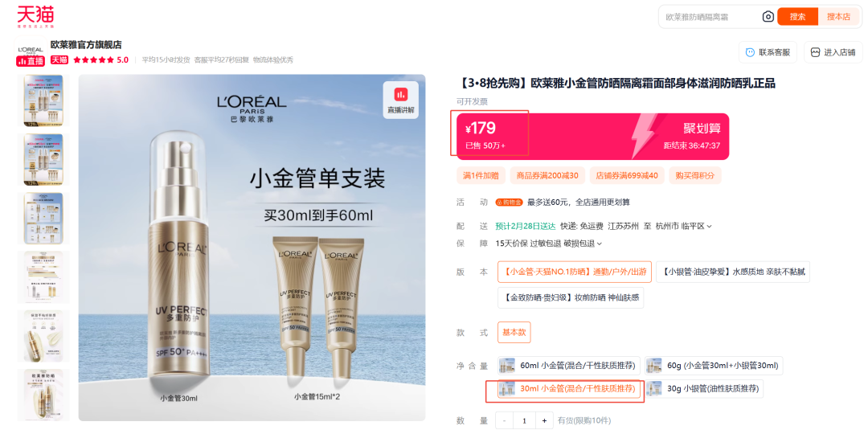Select version 小银管·油皮挚爱
The height and width of the screenshot is (430, 868).
[x=732, y=272]
